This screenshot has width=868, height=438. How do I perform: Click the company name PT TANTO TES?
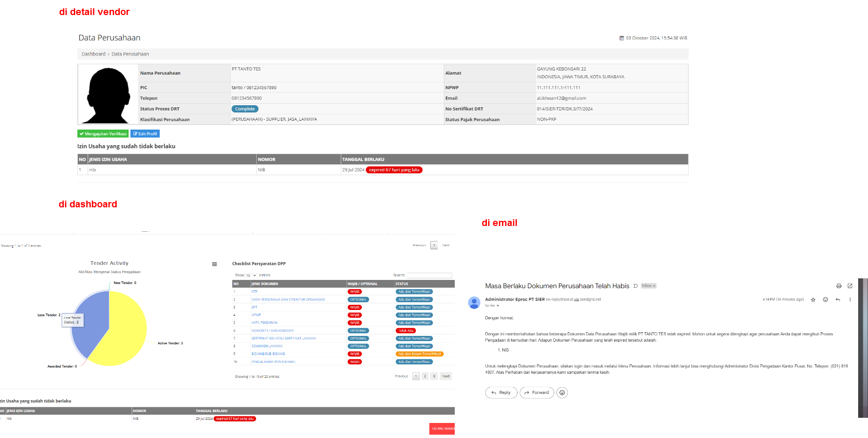[246, 69]
